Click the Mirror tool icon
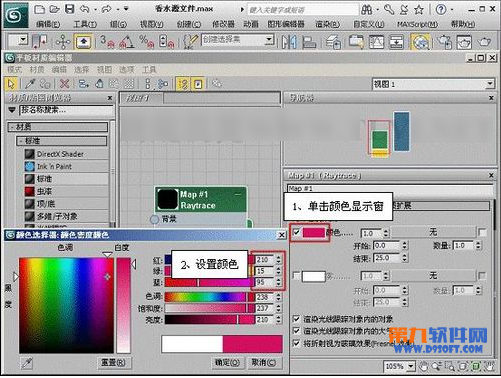The image size is (501, 378). (x=289, y=42)
